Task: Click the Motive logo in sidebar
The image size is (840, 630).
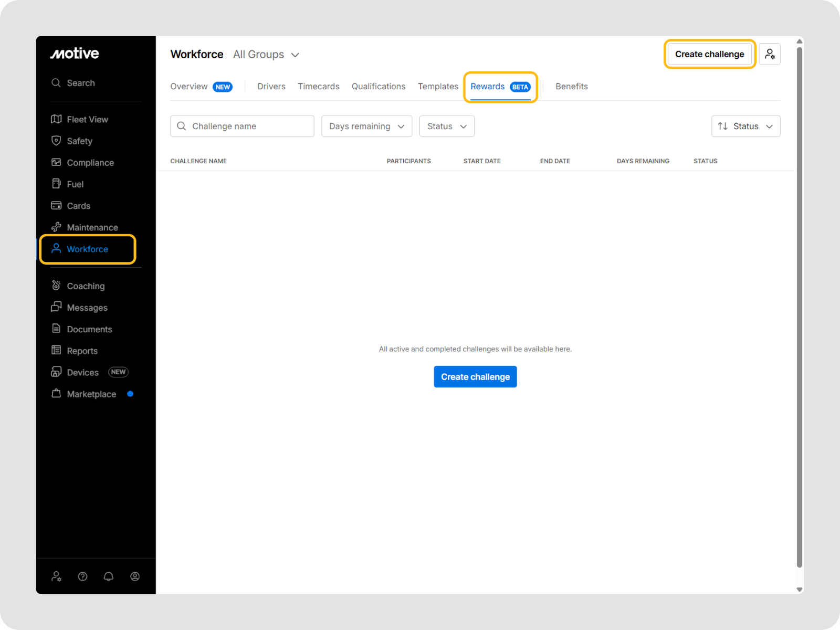Action: pos(75,54)
